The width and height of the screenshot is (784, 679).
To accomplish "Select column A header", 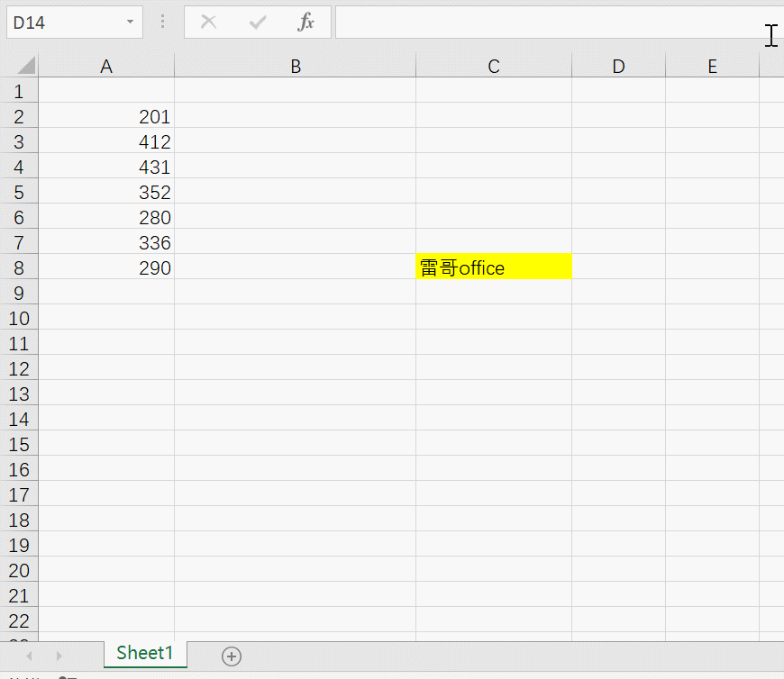I will tap(106, 66).
